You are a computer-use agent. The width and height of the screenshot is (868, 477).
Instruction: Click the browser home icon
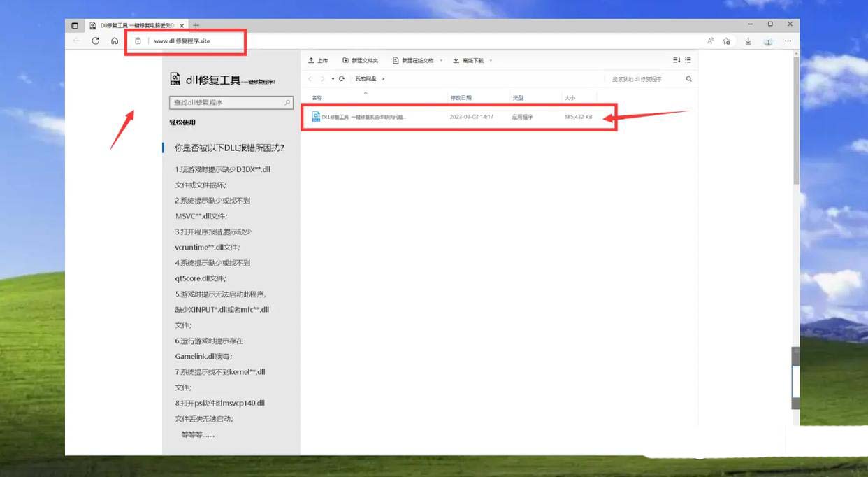click(113, 41)
